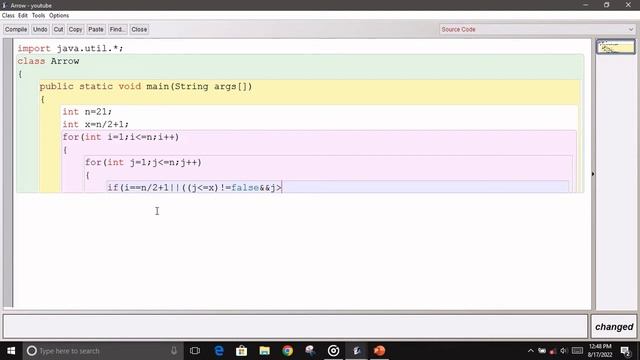Image resolution: width=640 pixels, height=360 pixels.
Task: Click the 'public static void main' line
Action: point(146,87)
